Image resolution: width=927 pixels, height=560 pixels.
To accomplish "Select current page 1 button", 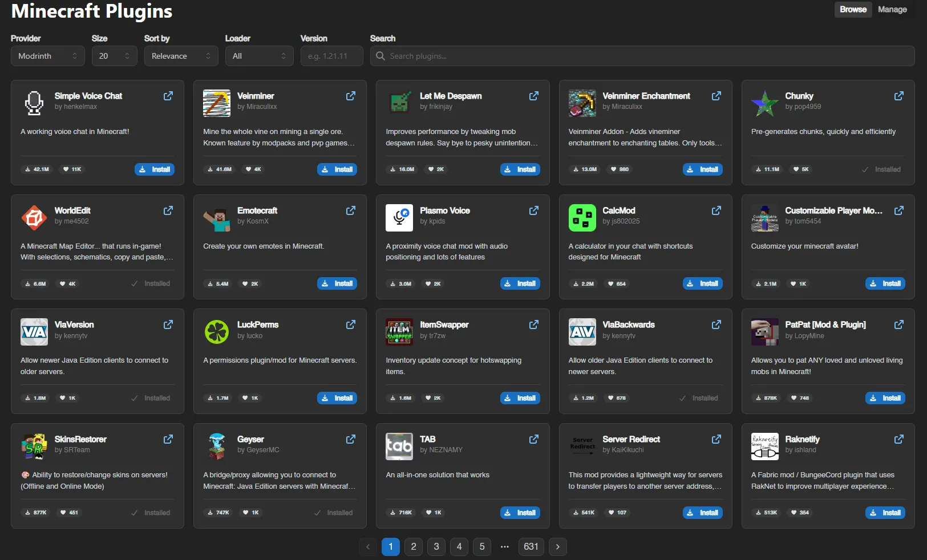I will [391, 546].
